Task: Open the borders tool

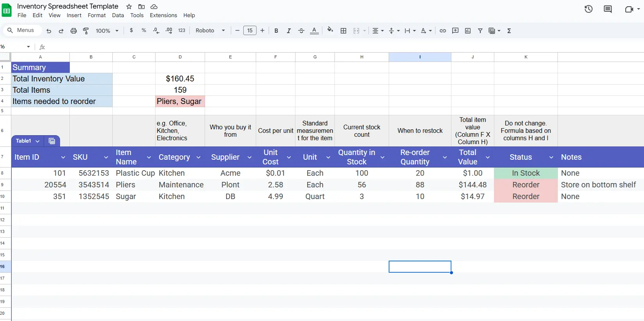Action: 343,31
